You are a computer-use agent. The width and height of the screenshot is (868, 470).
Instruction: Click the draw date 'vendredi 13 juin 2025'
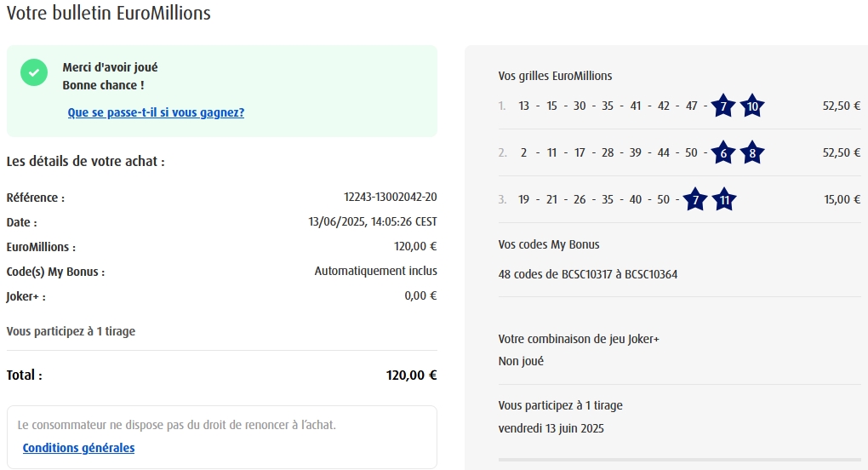551,428
